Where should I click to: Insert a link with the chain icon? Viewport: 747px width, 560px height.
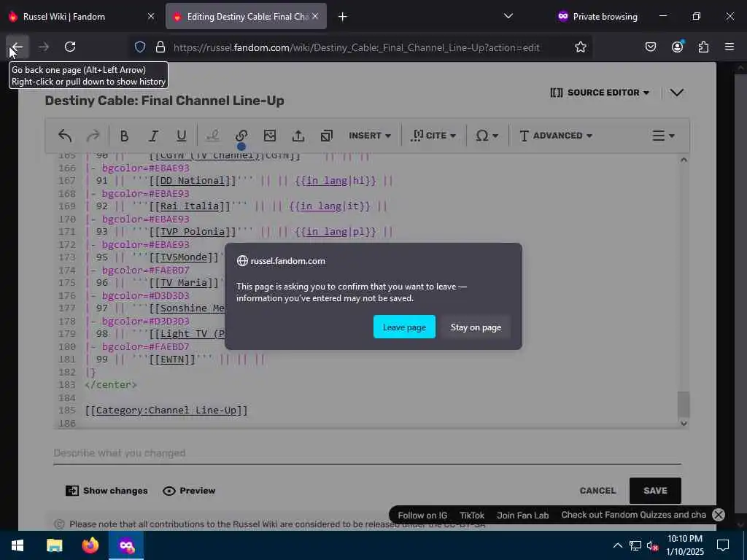pyautogui.click(x=241, y=136)
